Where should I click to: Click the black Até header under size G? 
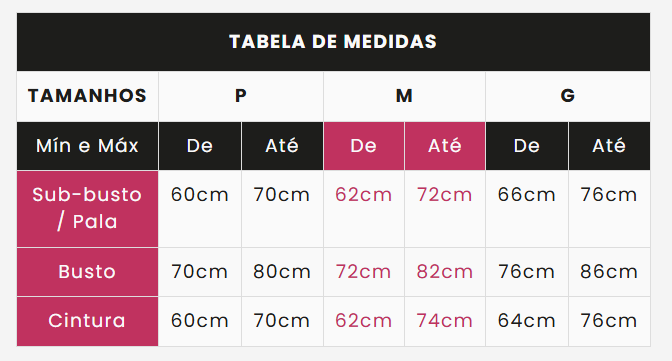click(x=609, y=146)
